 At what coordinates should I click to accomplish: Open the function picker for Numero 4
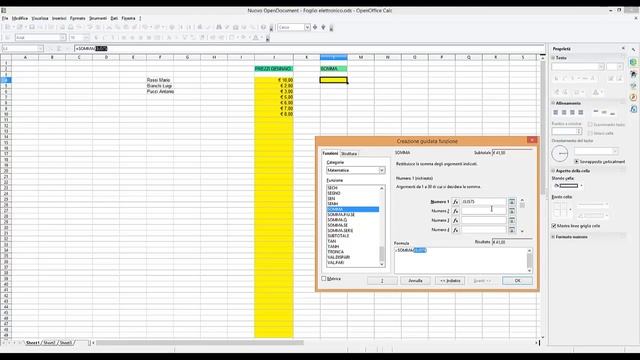pos(456,230)
